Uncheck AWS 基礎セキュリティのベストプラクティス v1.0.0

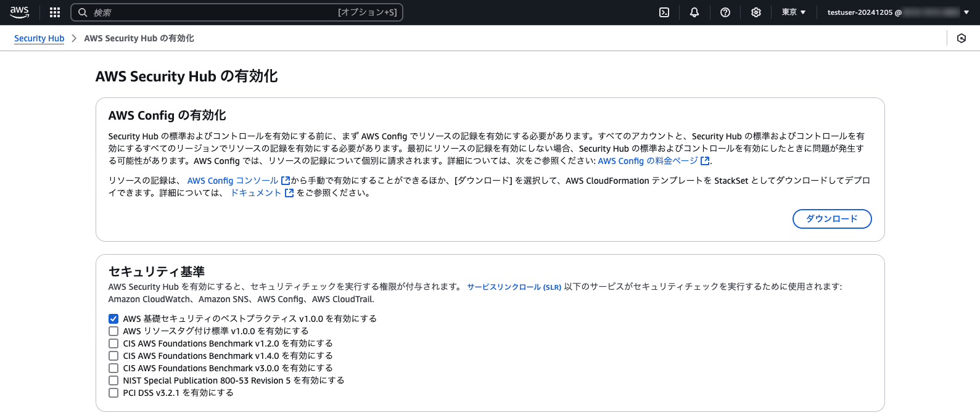pyautogui.click(x=113, y=319)
